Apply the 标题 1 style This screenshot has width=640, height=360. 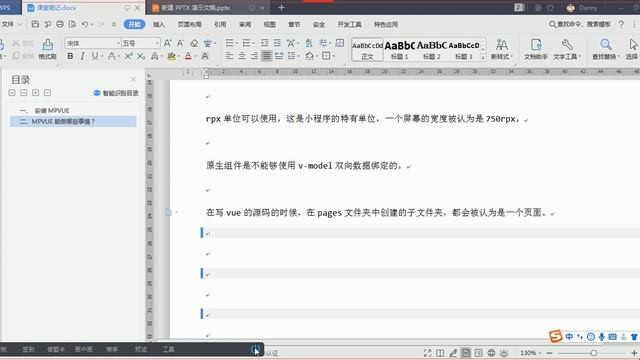coord(400,50)
